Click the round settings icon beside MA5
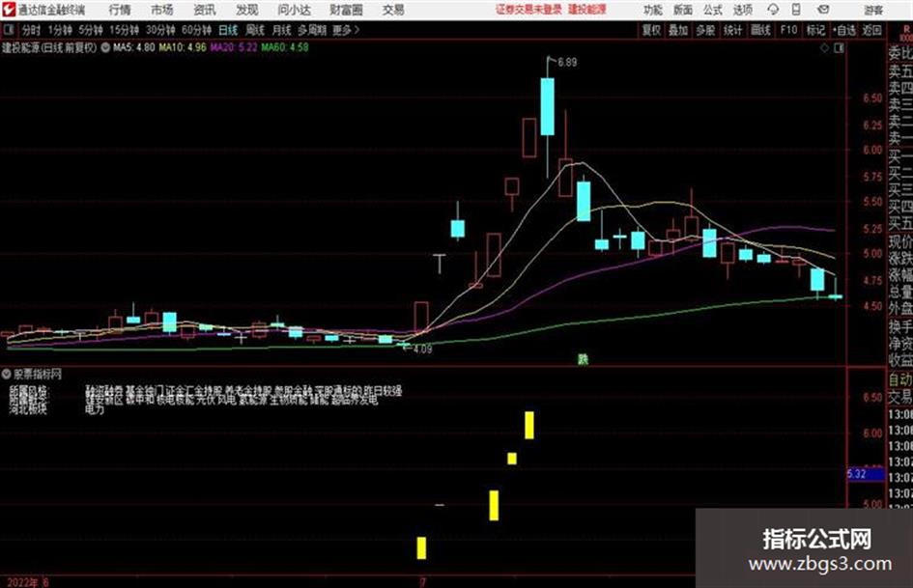This screenshot has width=913, height=588. 105,47
